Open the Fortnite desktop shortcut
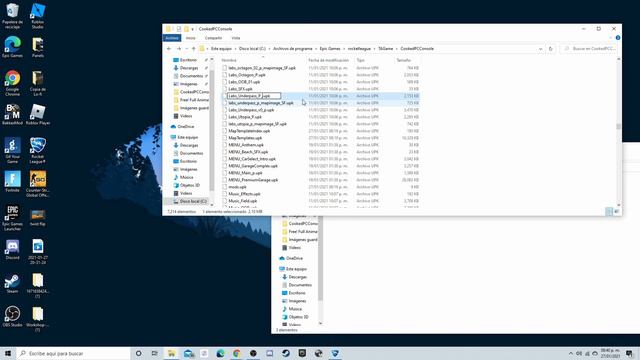Screen dimensions: 640x360 tap(12, 182)
